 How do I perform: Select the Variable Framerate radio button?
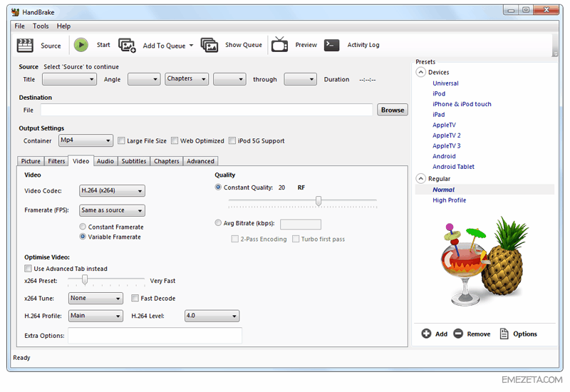click(x=83, y=237)
